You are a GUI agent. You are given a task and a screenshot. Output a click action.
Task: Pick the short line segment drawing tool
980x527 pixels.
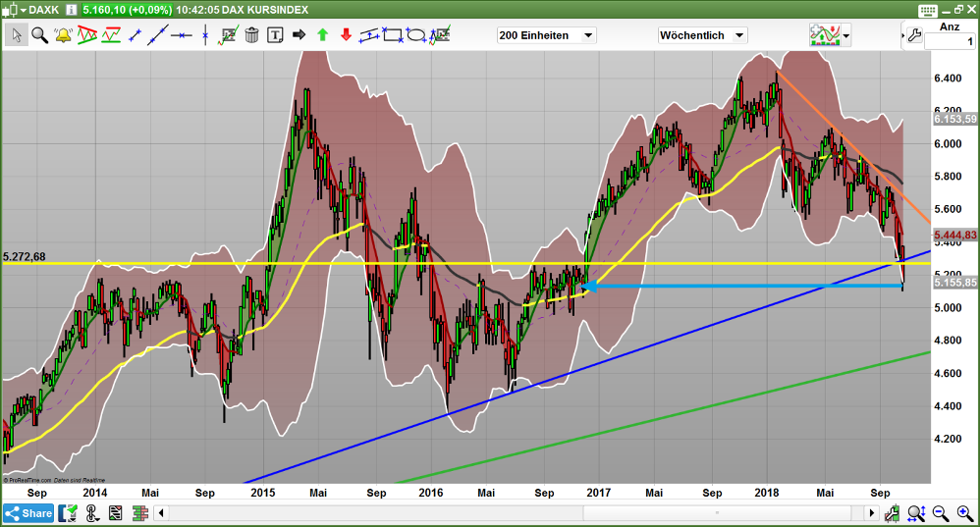pos(135,35)
